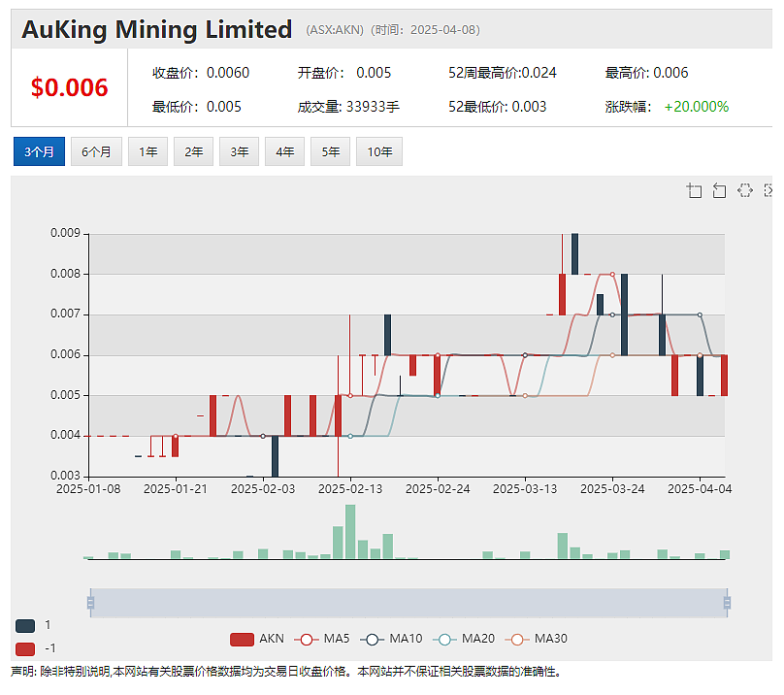Click the dark candlestick reaching 0.009

pos(575,253)
